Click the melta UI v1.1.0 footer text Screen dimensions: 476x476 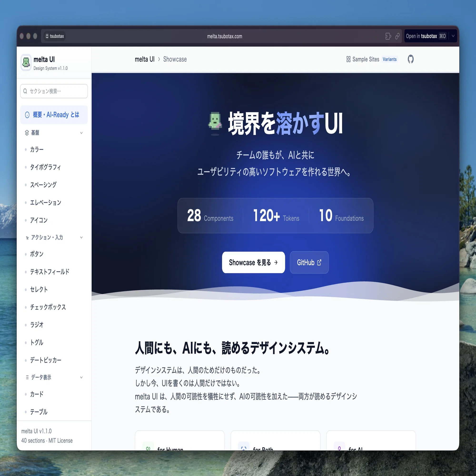coord(36,431)
